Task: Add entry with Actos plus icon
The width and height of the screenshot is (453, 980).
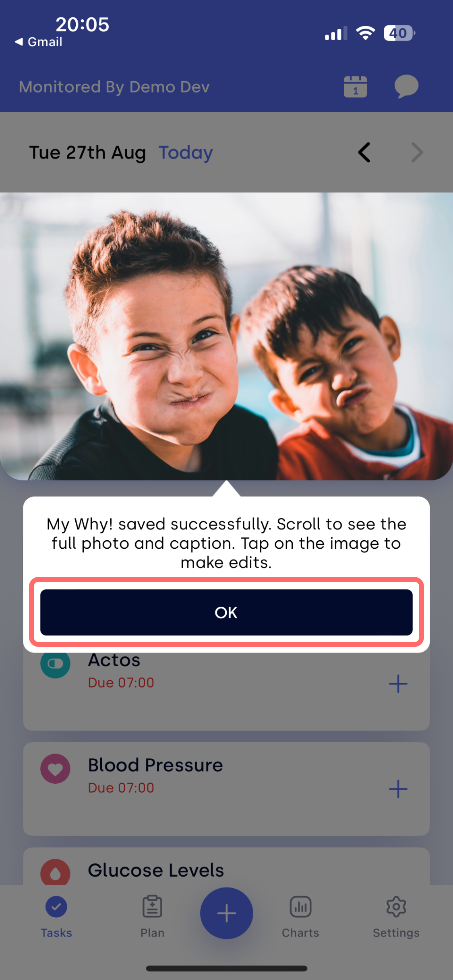Action: (x=398, y=684)
